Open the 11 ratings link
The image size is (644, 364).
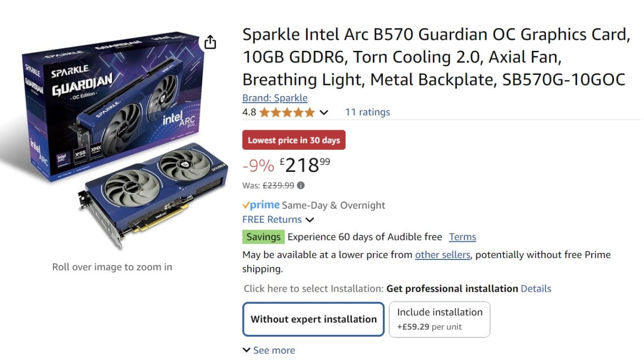(367, 112)
